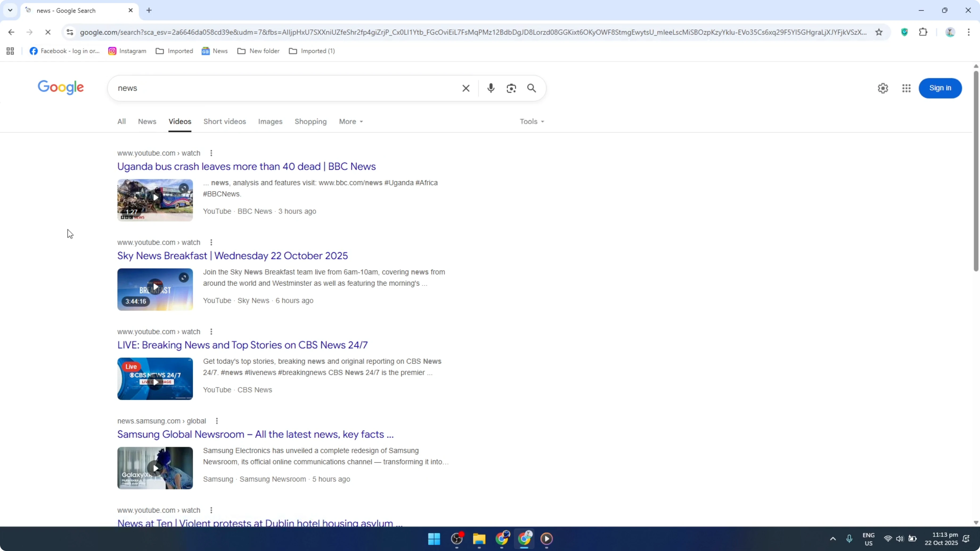Image resolution: width=980 pixels, height=551 pixels.
Task: Switch to the All results tab
Action: click(x=121, y=122)
